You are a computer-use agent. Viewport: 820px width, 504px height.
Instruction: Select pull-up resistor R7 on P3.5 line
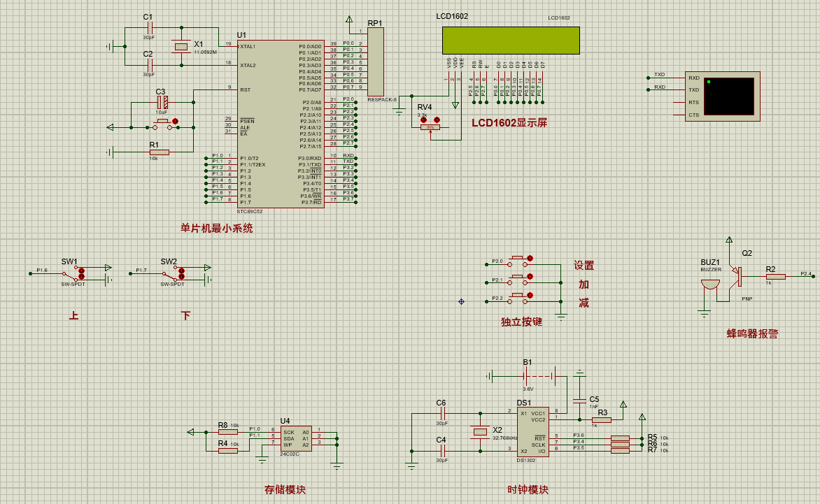coord(620,450)
